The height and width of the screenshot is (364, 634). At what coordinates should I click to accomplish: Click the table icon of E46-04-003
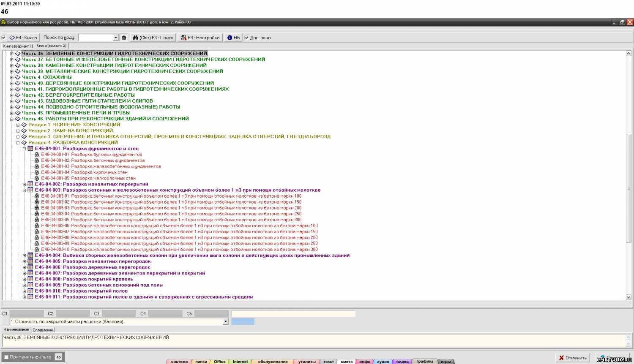pyautogui.click(x=30, y=190)
